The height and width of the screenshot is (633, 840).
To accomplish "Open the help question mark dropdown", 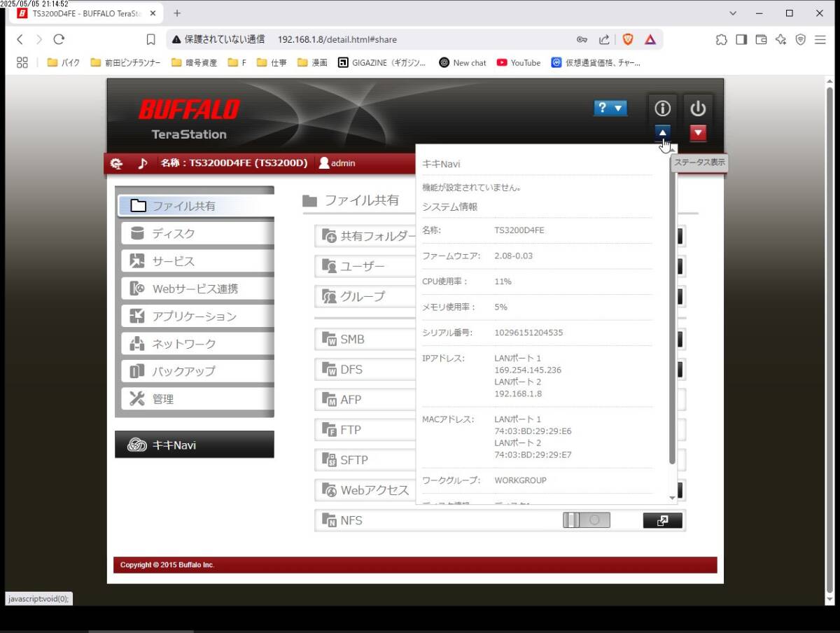I will pos(610,108).
